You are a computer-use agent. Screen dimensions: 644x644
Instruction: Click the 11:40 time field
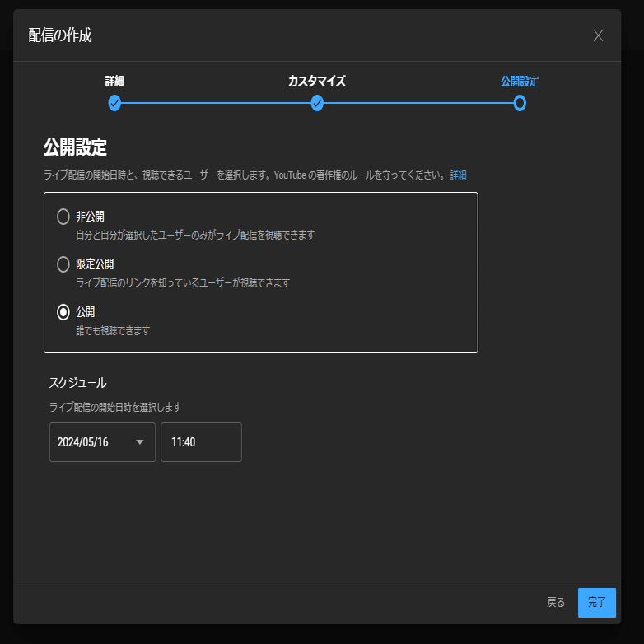coord(201,442)
